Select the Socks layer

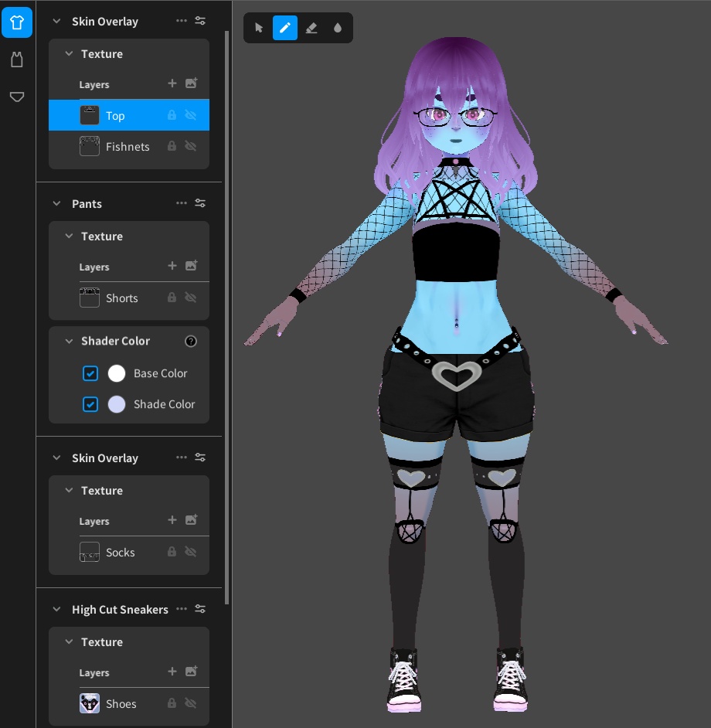(121, 552)
